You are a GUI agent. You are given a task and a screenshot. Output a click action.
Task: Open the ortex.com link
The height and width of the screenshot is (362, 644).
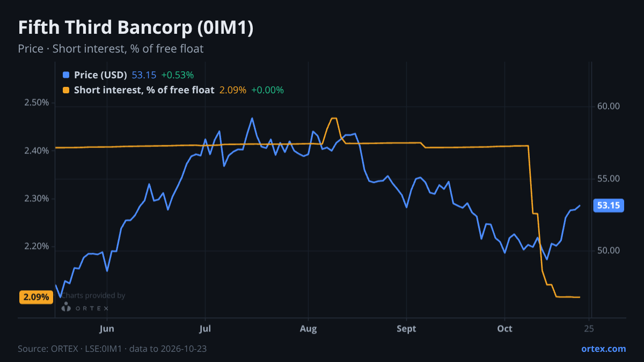coord(603,349)
